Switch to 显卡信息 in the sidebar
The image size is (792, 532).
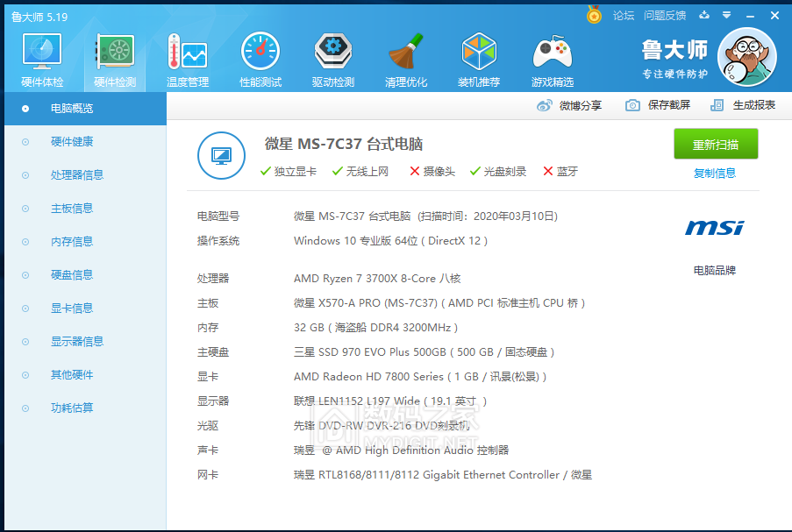[x=72, y=309]
